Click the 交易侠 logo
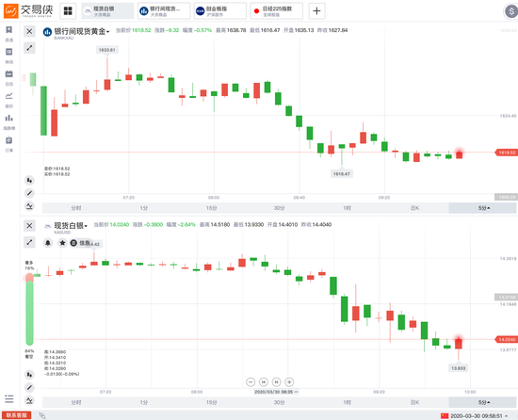 (x=28, y=11)
